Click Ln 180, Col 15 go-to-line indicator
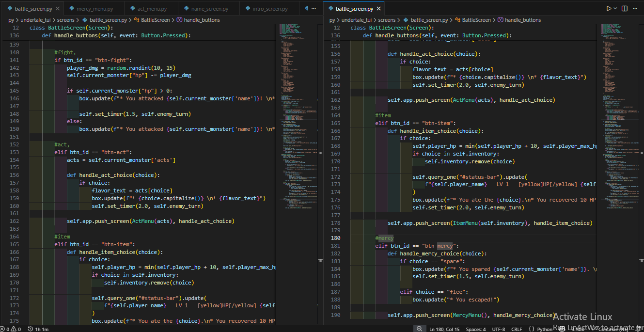This screenshot has width=644, height=332. [x=444, y=329]
